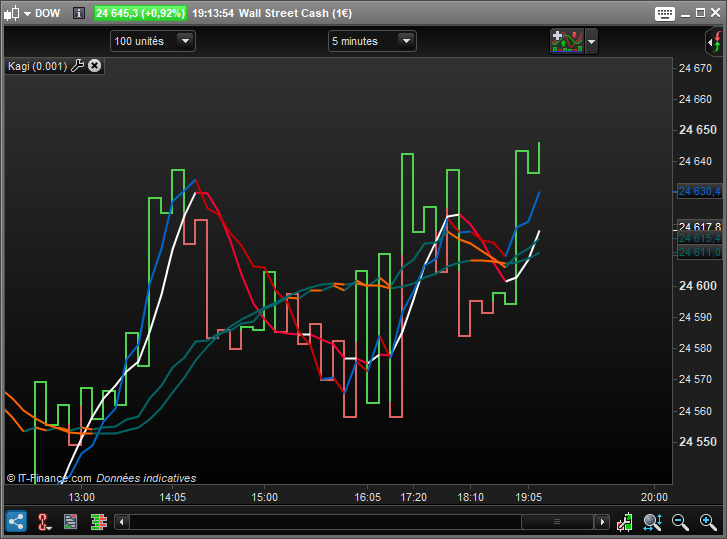Open the keyboard shortcut icon
This screenshot has height=539, width=727.
(x=664, y=14)
